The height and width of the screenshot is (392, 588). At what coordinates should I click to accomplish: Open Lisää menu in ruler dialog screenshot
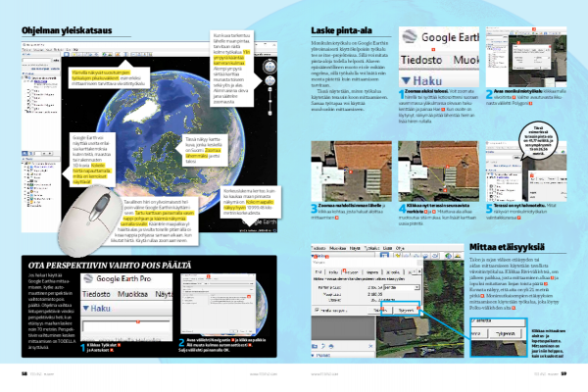point(388,248)
